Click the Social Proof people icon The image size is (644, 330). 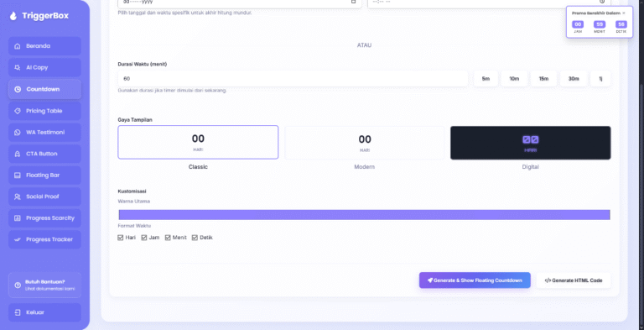point(18,196)
